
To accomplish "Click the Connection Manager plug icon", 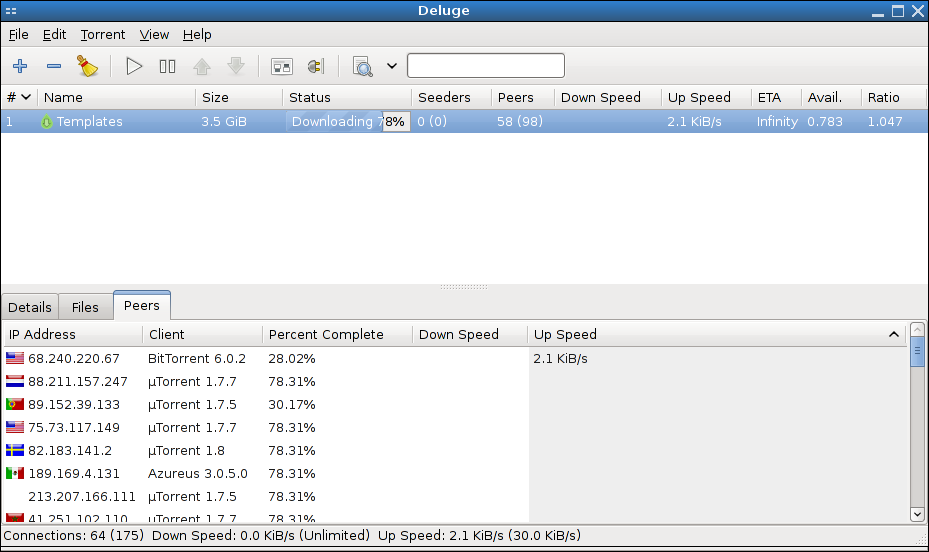I will [315, 67].
